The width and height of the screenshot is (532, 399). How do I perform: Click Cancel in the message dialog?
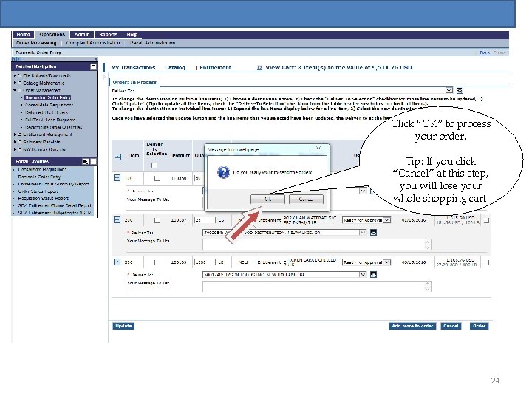point(306,199)
